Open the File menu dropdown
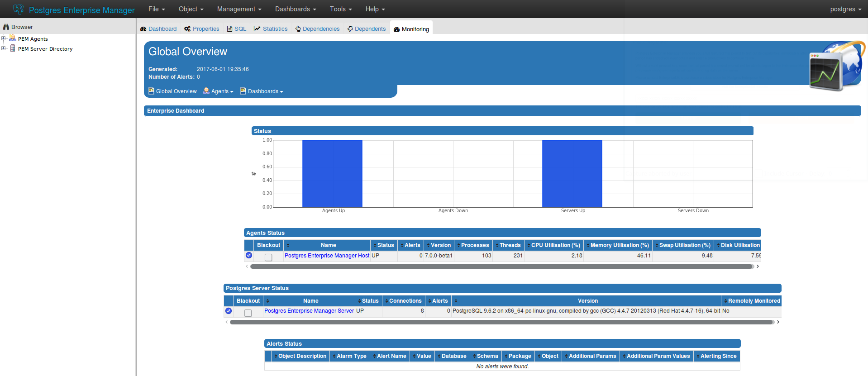This screenshot has height=376, width=868. 157,9
